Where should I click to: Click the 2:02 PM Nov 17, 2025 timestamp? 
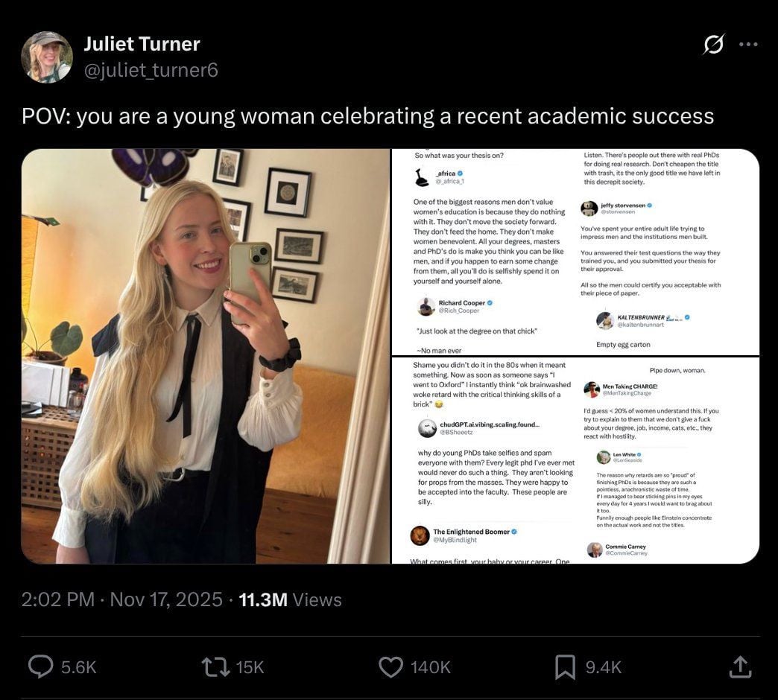(x=121, y=599)
